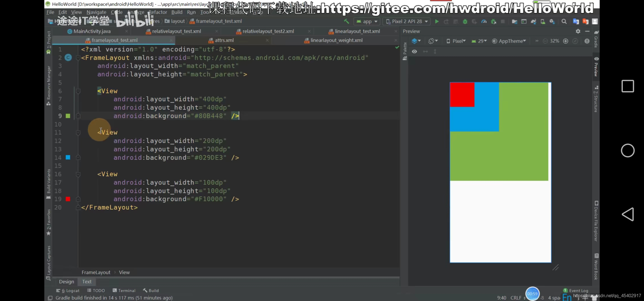Viewport: 644px width, 301px height.
Task: Switch editor to Design mode
Action: pos(66,282)
